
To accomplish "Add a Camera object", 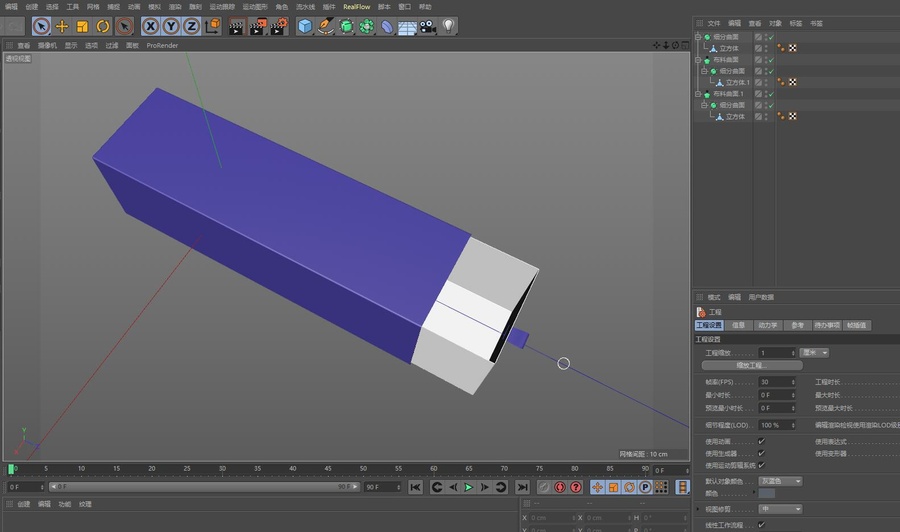I will tap(428, 26).
